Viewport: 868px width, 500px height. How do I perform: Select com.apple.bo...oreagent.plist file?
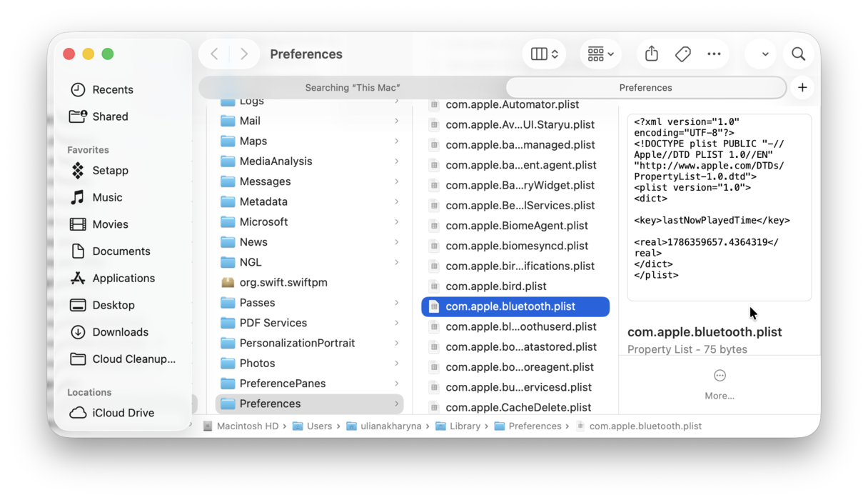515,367
